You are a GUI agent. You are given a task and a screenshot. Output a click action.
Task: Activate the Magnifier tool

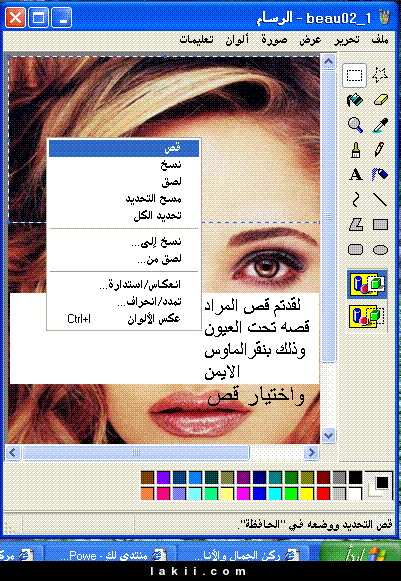point(355,125)
